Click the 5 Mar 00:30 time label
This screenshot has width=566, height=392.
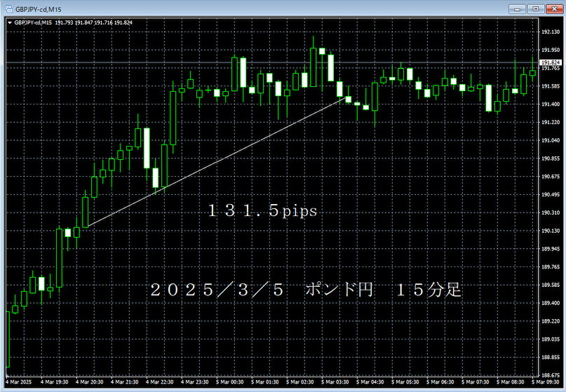click(231, 383)
